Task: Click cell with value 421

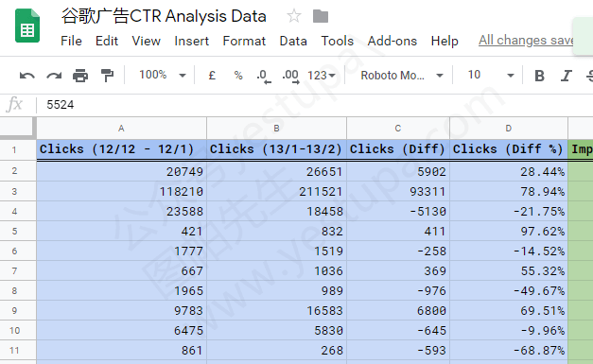Action: click(x=121, y=231)
